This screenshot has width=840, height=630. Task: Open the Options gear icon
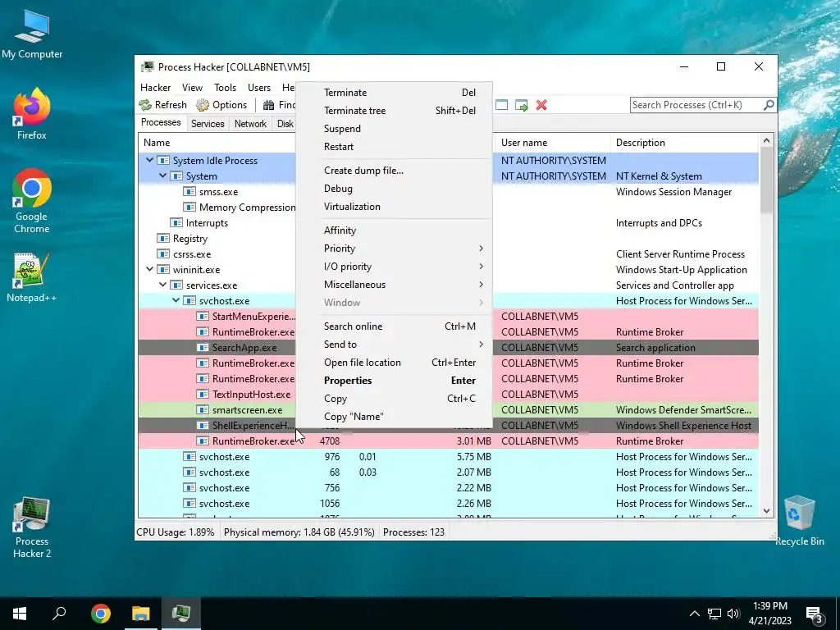click(x=203, y=105)
